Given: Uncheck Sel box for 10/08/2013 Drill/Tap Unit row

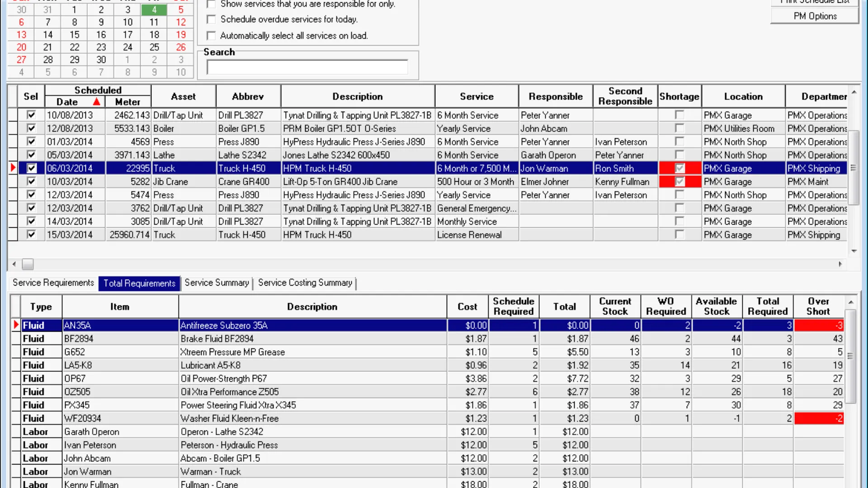Looking at the screenshot, I should click(31, 115).
